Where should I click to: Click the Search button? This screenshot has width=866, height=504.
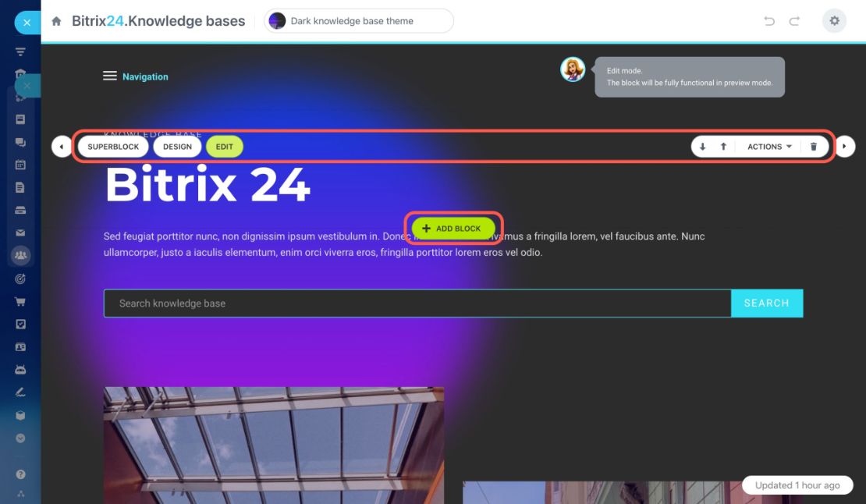click(x=767, y=303)
